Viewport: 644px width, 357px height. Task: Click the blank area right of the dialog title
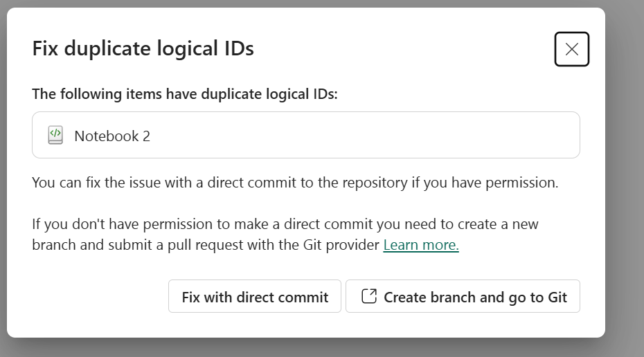[402, 48]
